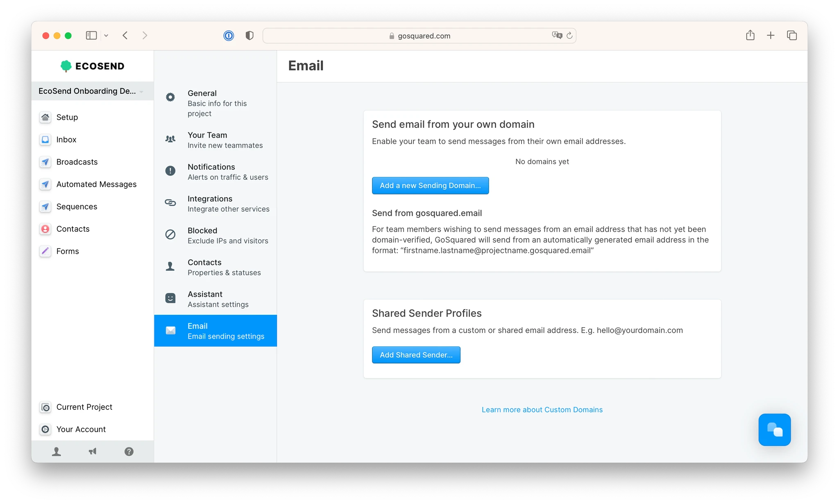Go to Broadcasts in the sidebar
Image resolution: width=839 pixels, height=504 pixels.
click(77, 162)
